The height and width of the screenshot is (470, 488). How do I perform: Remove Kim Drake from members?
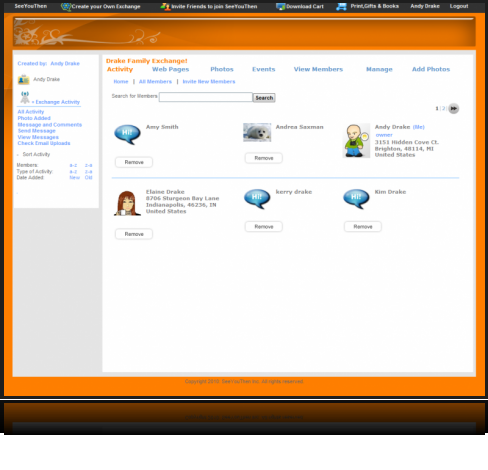tap(363, 227)
